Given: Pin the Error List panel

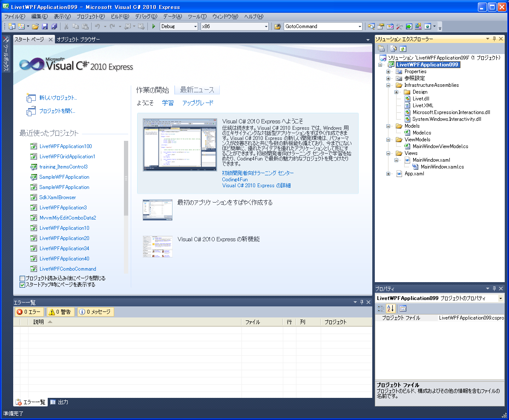Looking at the screenshot, I should (362, 302).
